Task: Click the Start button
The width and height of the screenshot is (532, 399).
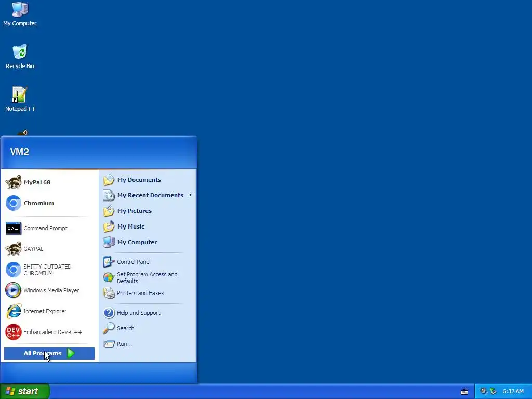Action: click(25, 392)
